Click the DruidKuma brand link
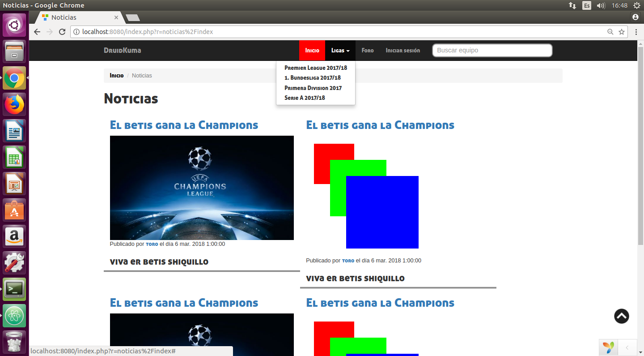This screenshot has height=356, width=644. [x=122, y=51]
